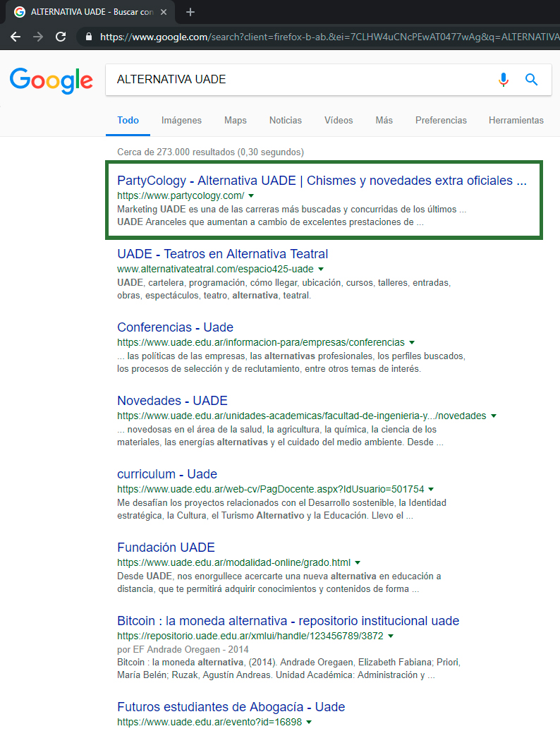Open curriculum - Uade result
Viewport: 560px width, 731px height.
tap(166, 473)
